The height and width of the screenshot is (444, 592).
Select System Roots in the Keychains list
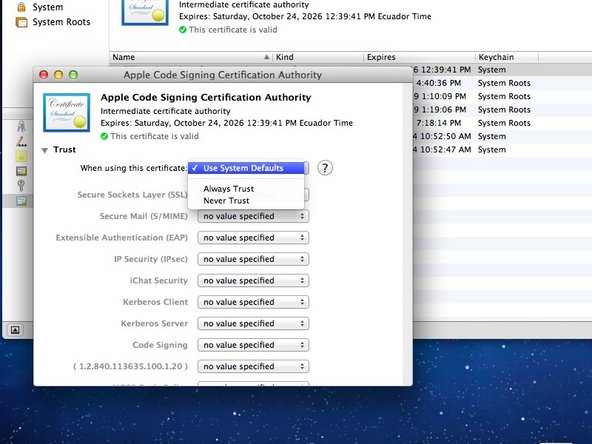[x=61, y=22]
